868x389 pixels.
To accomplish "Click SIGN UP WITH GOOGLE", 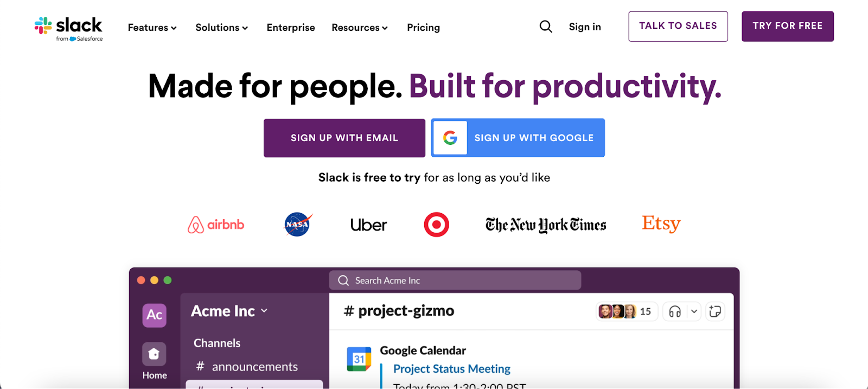I will coord(518,138).
